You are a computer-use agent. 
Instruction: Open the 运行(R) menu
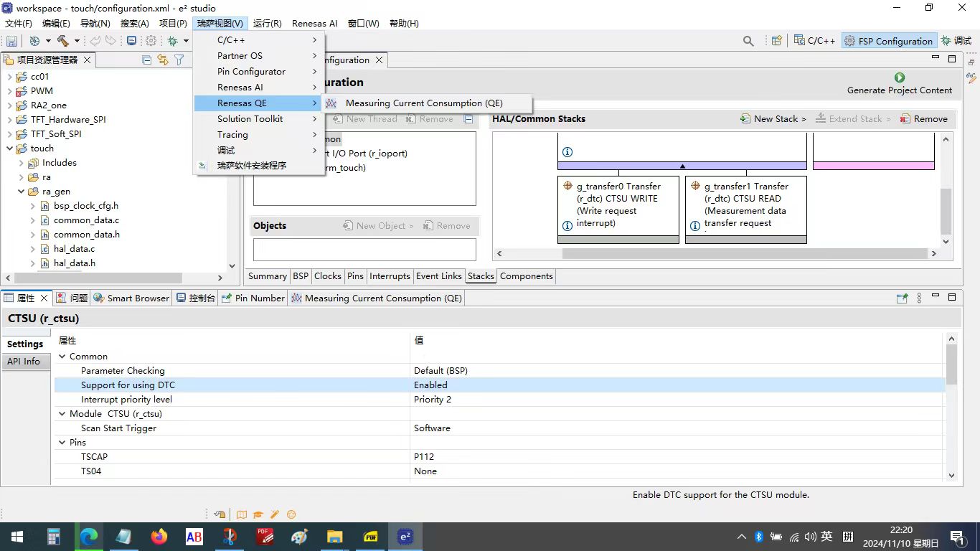[267, 24]
